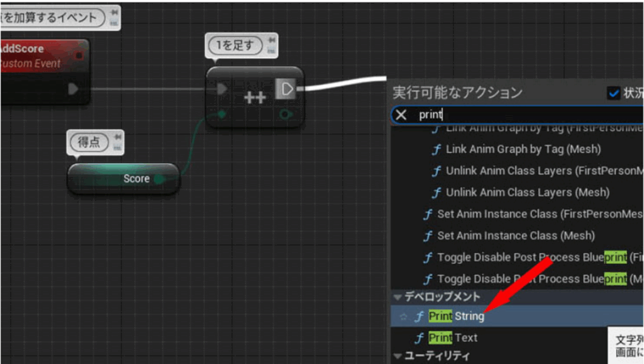Clear the print search text with X
644x364 pixels.
401,115
